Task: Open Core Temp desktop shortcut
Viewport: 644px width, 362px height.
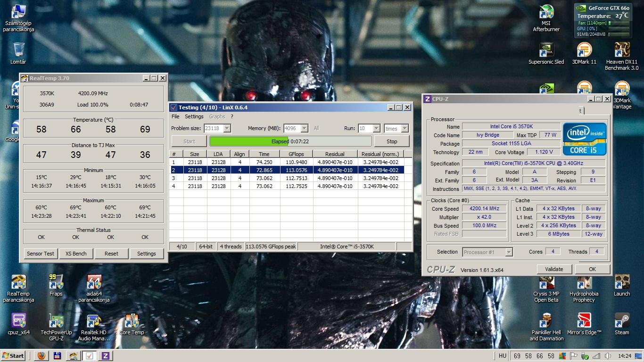Action: [132, 324]
